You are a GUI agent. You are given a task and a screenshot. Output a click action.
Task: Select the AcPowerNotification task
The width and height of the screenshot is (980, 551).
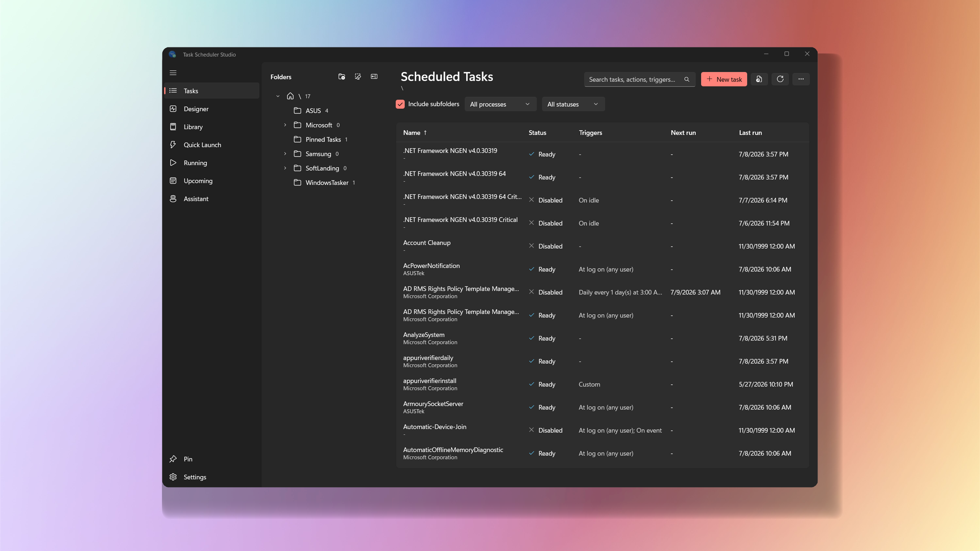603,269
